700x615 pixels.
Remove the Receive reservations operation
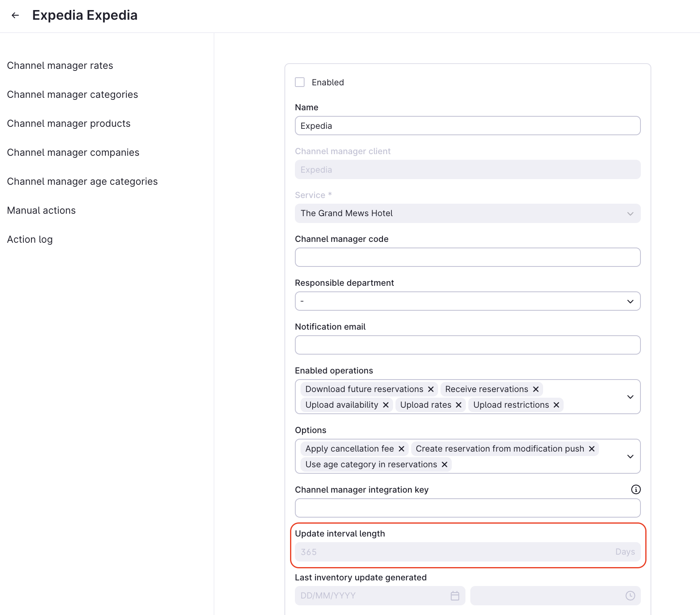click(535, 389)
